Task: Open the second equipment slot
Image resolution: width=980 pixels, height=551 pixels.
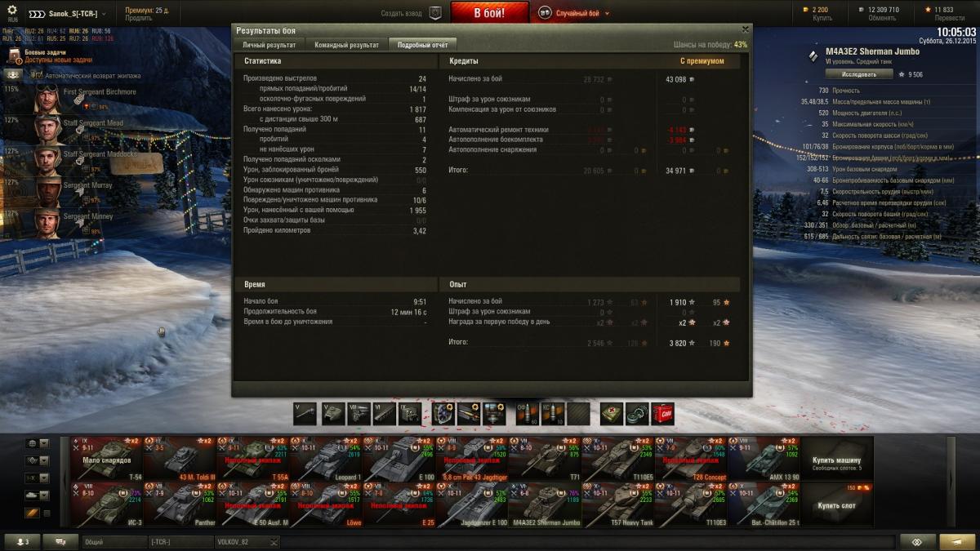Action: tap(470, 414)
